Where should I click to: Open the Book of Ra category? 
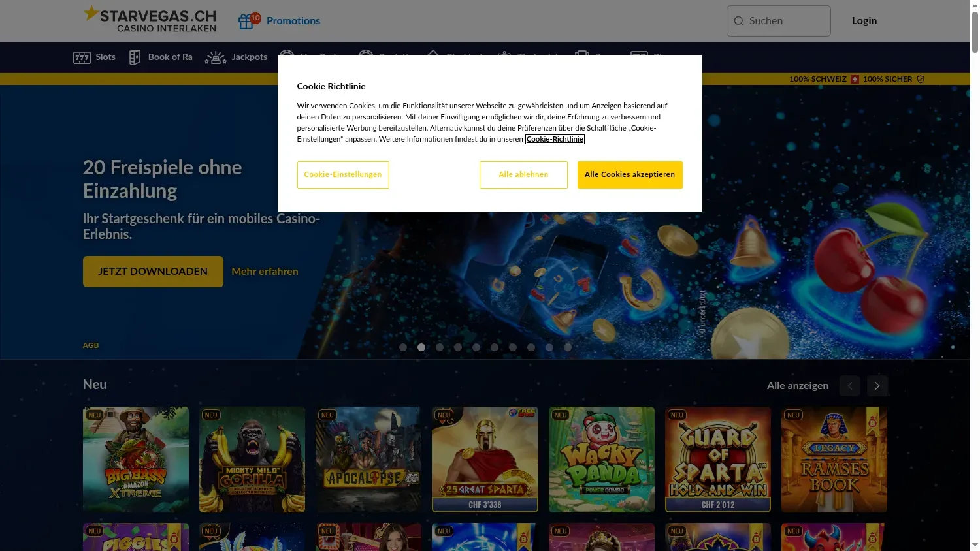pyautogui.click(x=161, y=57)
